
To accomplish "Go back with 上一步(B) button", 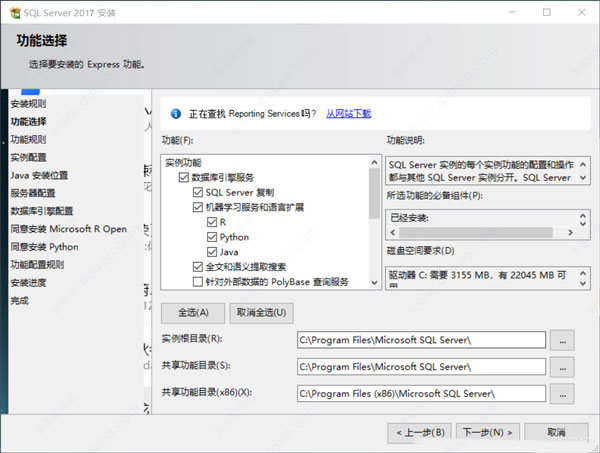I will [419, 433].
